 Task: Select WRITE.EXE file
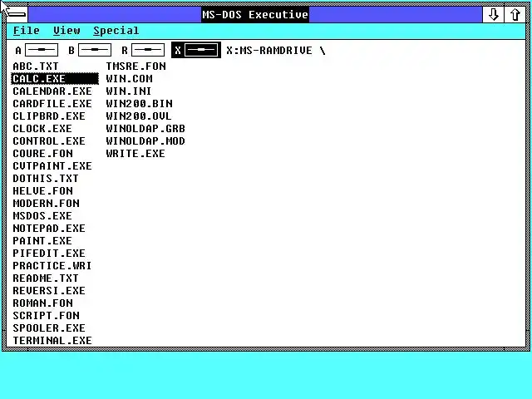click(135, 154)
